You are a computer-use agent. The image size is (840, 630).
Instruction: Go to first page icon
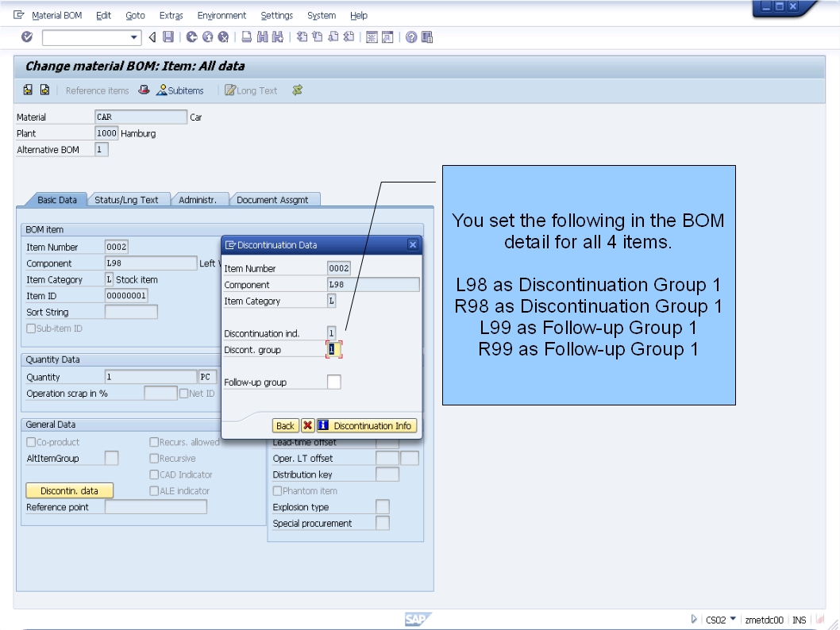pyautogui.click(x=302, y=37)
